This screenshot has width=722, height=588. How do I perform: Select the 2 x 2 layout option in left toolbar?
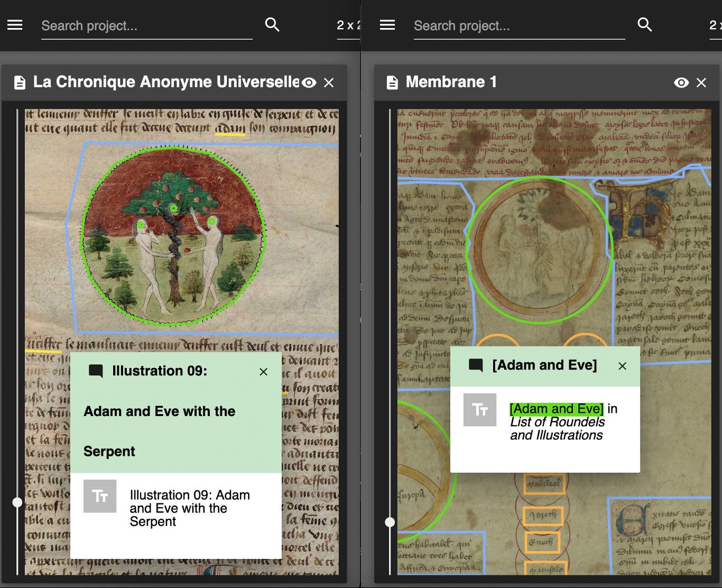coord(346,24)
